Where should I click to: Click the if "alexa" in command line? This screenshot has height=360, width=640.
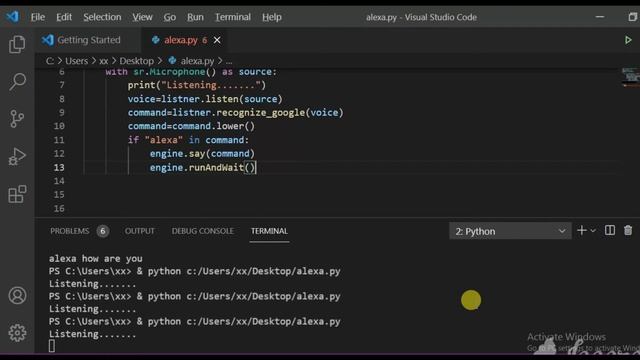click(x=188, y=140)
